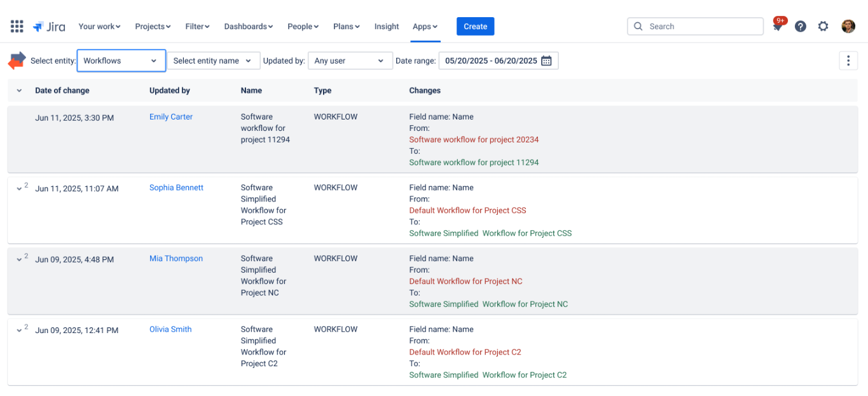
Task: Click the Jira logo
Action: pos(49,26)
